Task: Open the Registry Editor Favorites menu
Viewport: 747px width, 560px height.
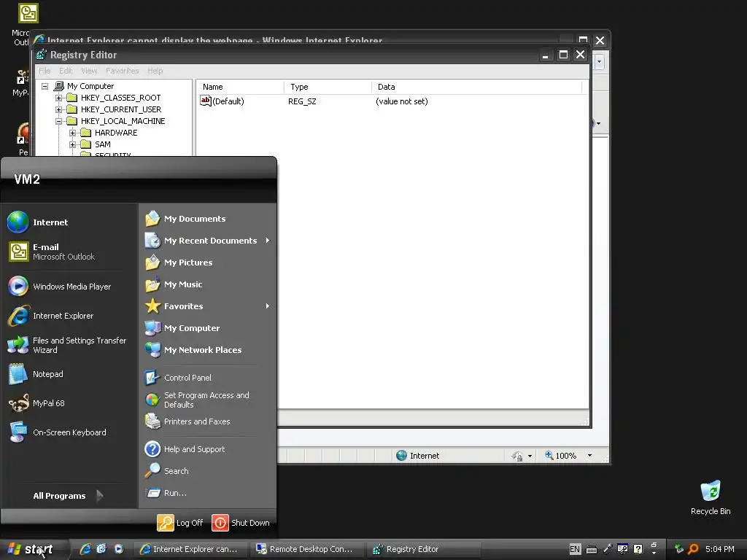Action: click(122, 71)
